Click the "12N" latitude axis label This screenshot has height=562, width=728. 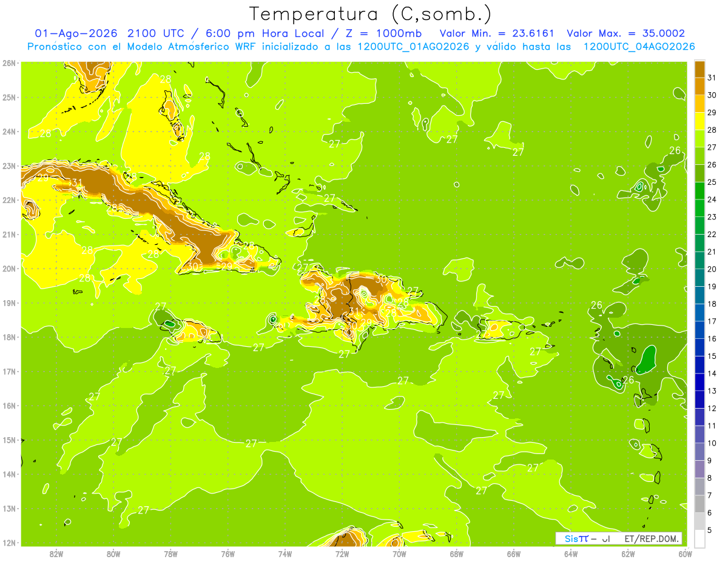coord(8,543)
